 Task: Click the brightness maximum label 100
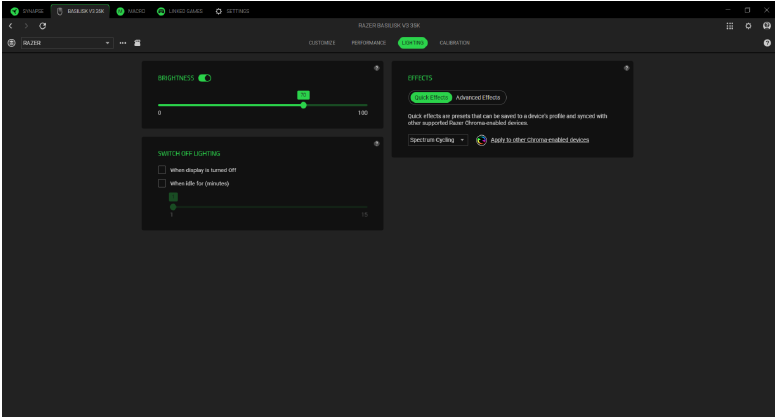pos(363,113)
